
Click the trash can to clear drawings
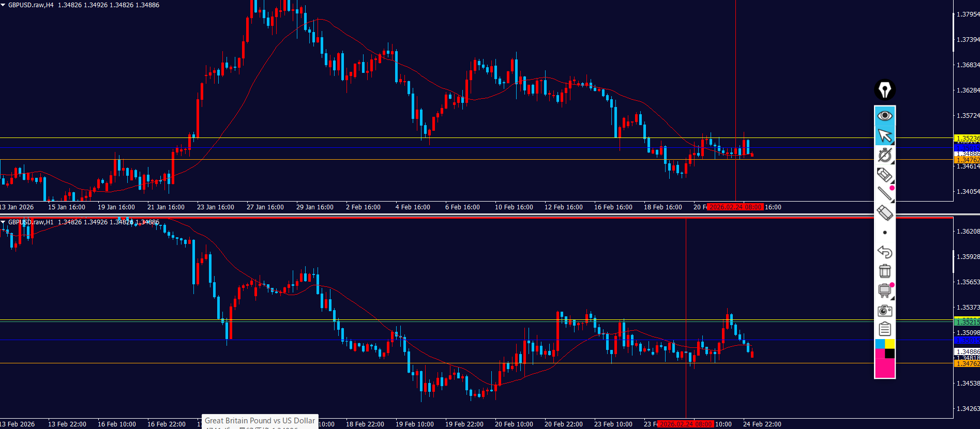click(x=884, y=271)
